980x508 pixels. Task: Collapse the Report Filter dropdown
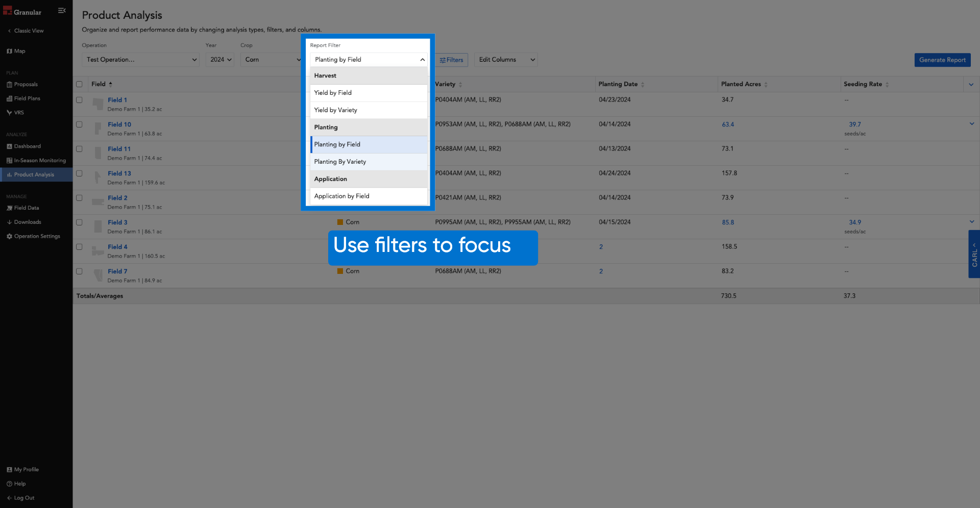[x=369, y=60]
